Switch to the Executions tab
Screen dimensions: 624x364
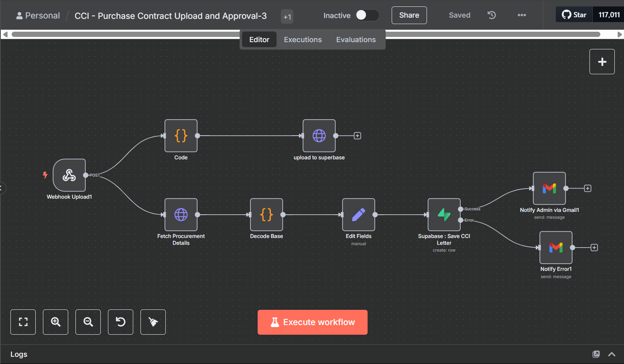tap(303, 40)
